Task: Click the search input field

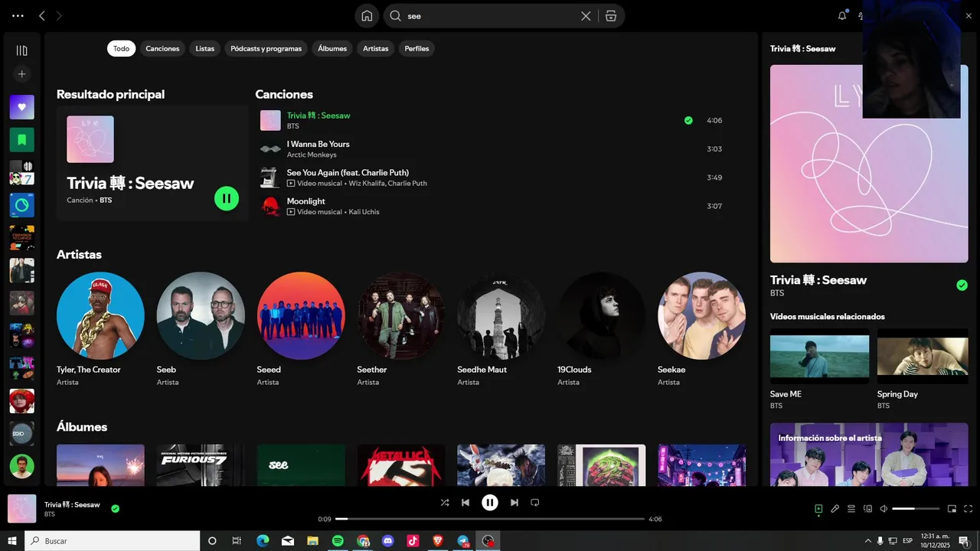Action: click(x=490, y=16)
